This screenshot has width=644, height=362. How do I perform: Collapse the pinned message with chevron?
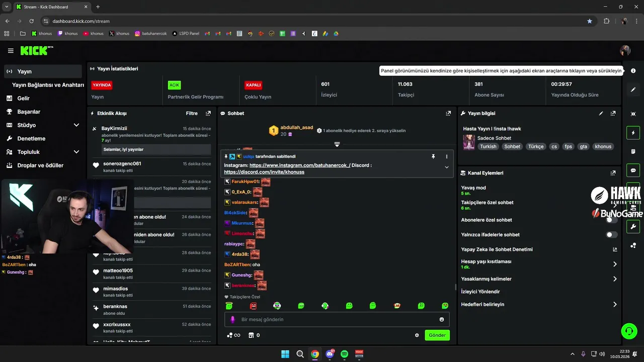(446, 167)
